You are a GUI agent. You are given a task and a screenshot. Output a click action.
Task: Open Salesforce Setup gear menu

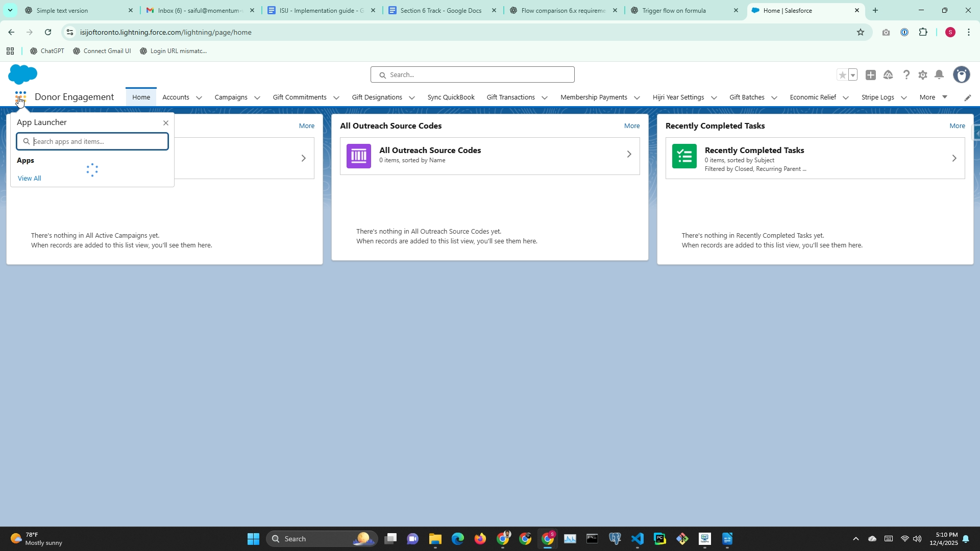coord(922,75)
